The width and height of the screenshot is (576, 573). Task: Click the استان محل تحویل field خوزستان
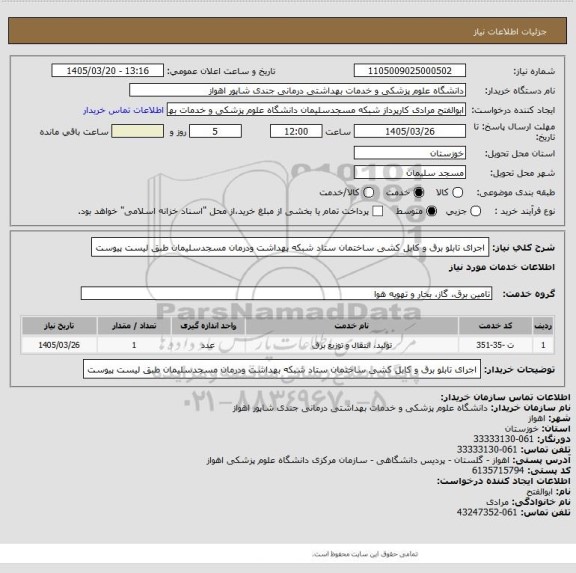point(410,153)
